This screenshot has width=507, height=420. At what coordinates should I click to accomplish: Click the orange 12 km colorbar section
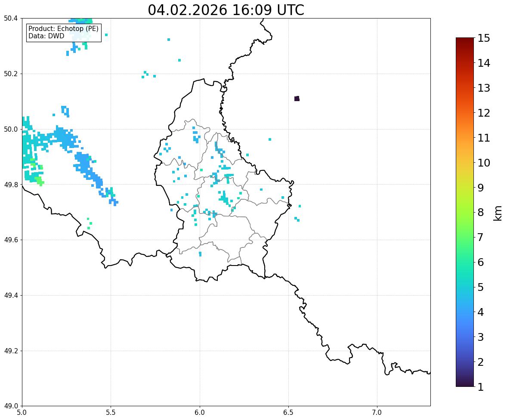click(x=465, y=113)
